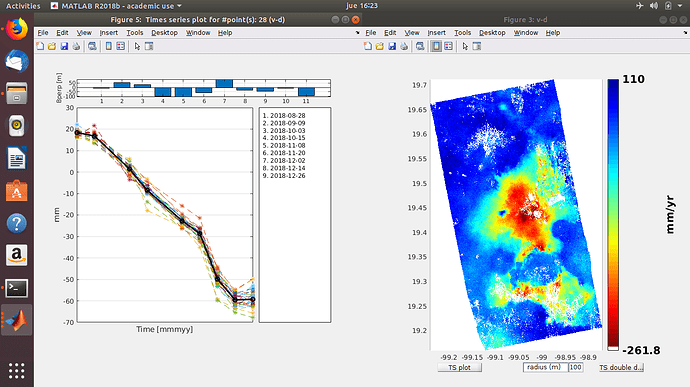Screen dimensions: 690x387
Task: Open Desktop menu in Figure 3 window
Action: (492, 33)
